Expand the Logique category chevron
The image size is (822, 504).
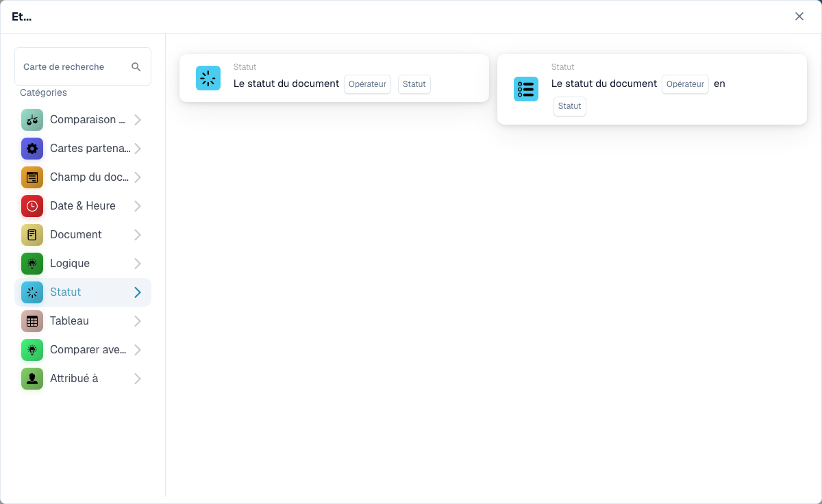tap(138, 264)
